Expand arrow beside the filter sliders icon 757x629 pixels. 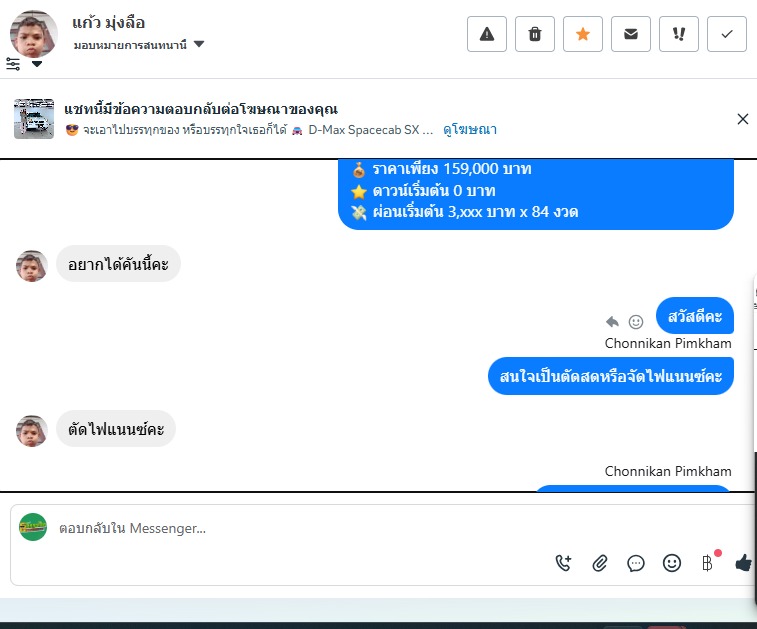(x=37, y=64)
